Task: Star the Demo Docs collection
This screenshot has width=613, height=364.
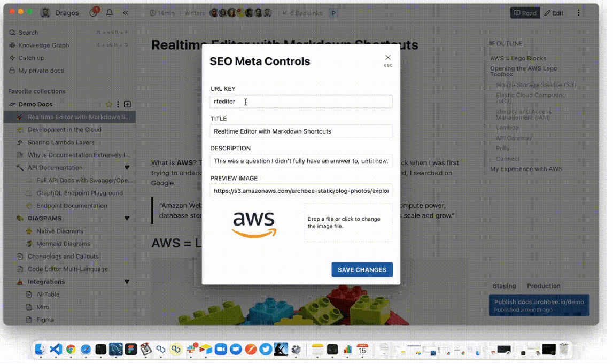Action: [109, 105]
